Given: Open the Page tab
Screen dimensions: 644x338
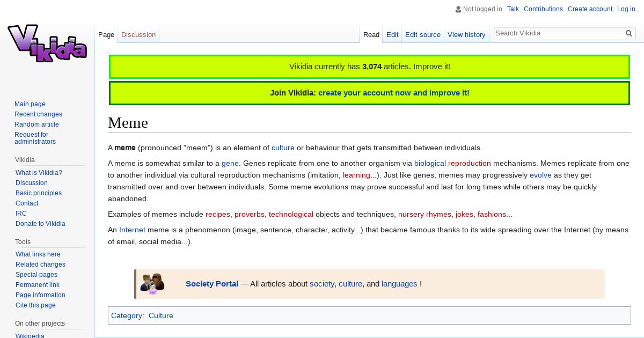Looking at the screenshot, I should [106, 35].
